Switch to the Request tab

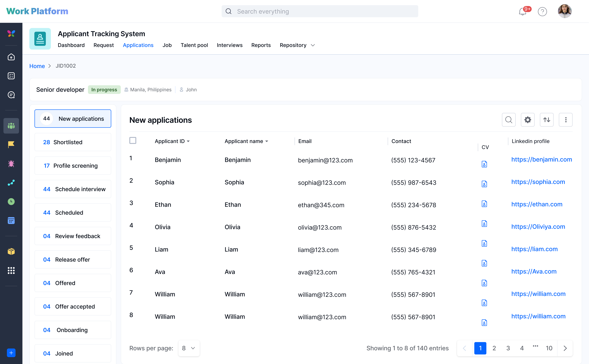(104, 45)
